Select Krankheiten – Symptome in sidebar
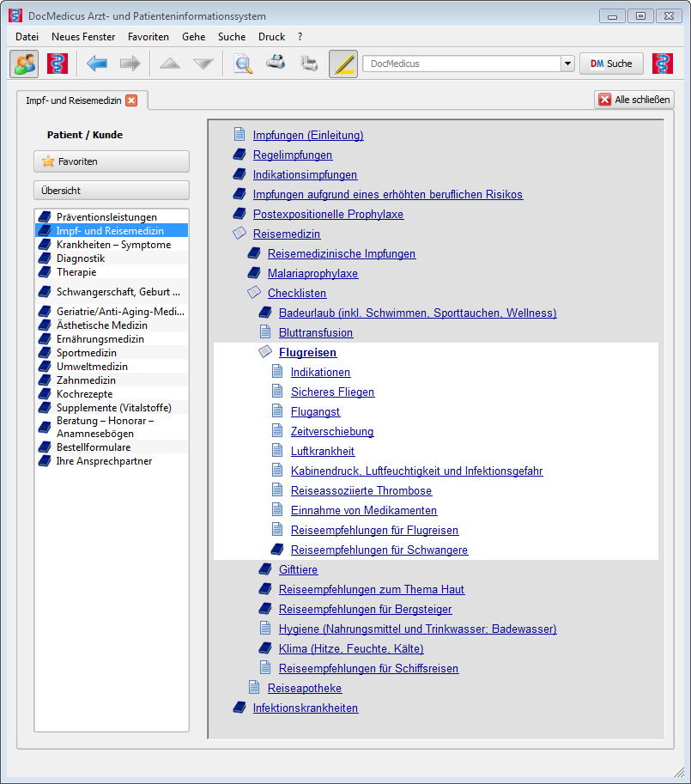Image resolution: width=691 pixels, height=784 pixels. [112, 245]
